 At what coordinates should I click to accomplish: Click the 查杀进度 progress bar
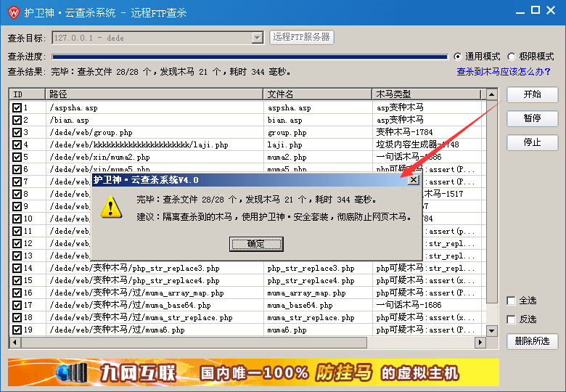250,57
